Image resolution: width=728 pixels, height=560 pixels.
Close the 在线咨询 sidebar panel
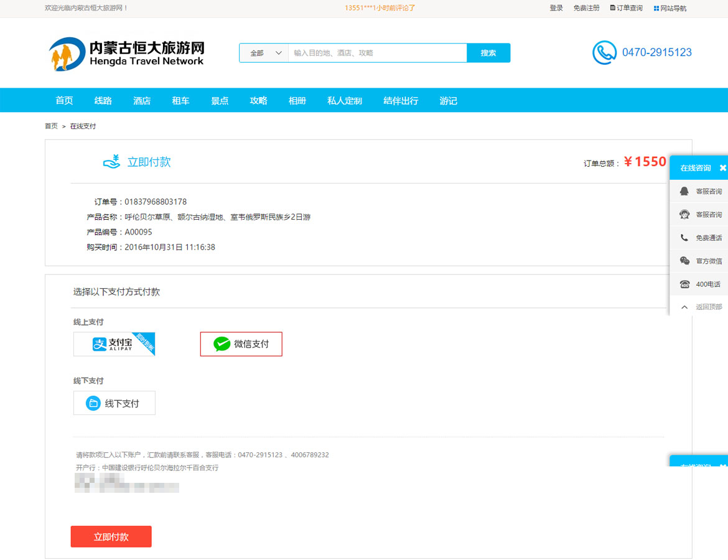coord(722,168)
